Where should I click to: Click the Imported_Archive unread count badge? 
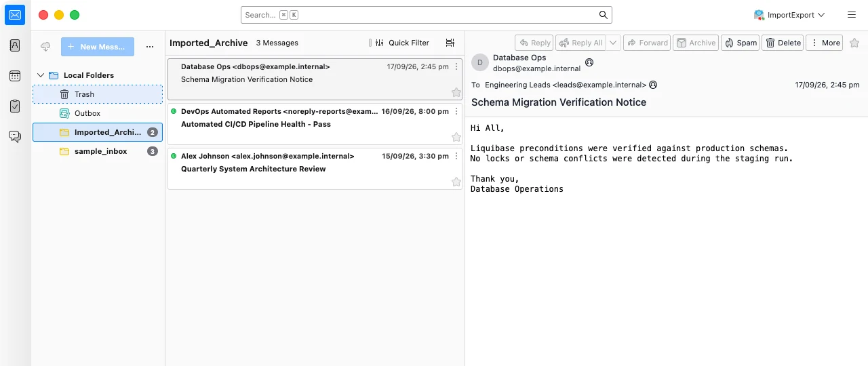[x=153, y=132]
